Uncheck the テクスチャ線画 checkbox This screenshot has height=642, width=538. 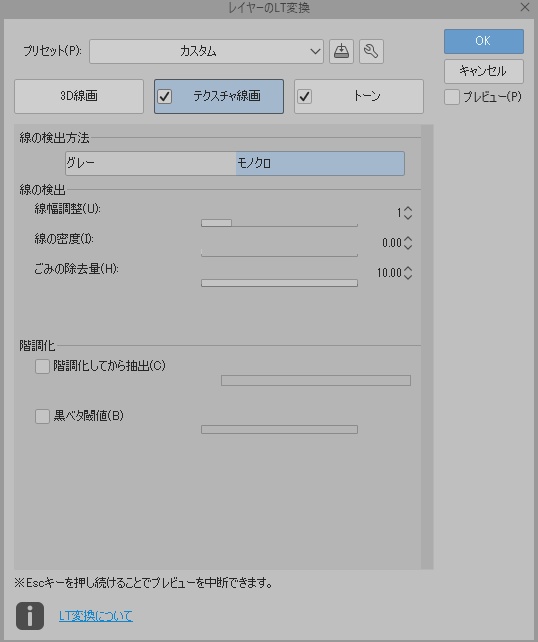(165, 97)
